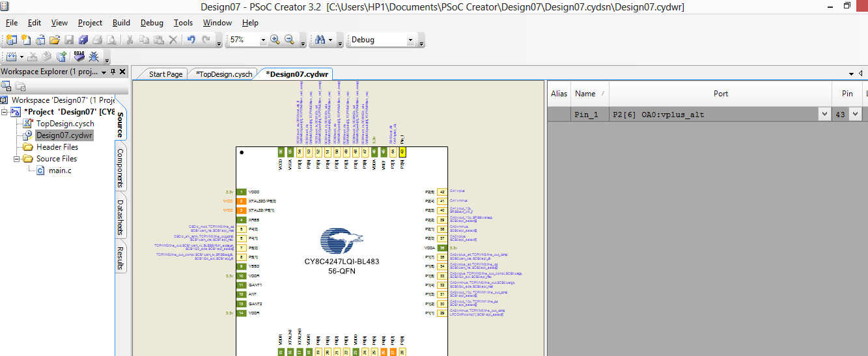Pin the Workspace Explorer panel

113,72
